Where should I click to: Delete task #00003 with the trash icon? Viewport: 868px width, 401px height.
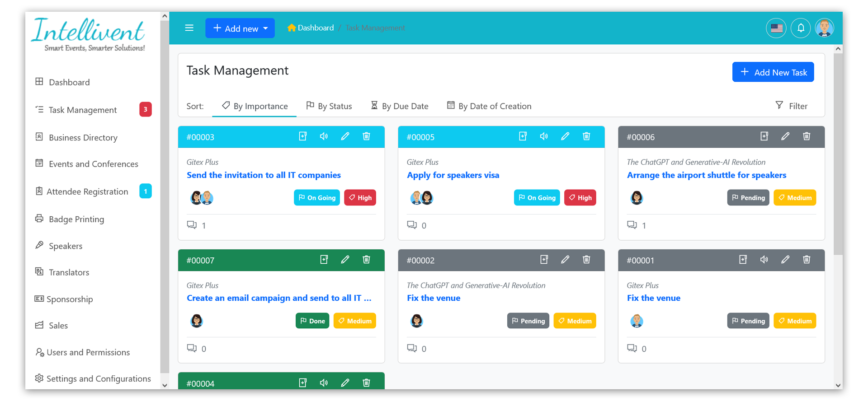click(x=367, y=136)
